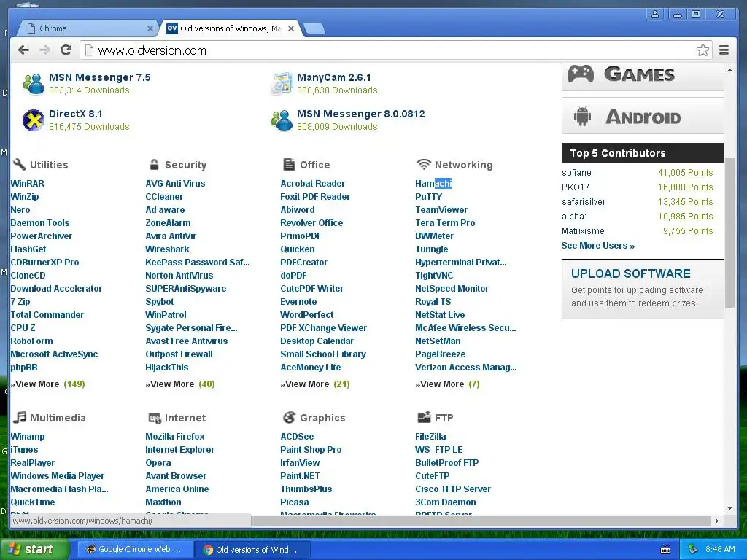
Task: Click the MSN Messenger 7.5 icon
Action: tap(34, 83)
